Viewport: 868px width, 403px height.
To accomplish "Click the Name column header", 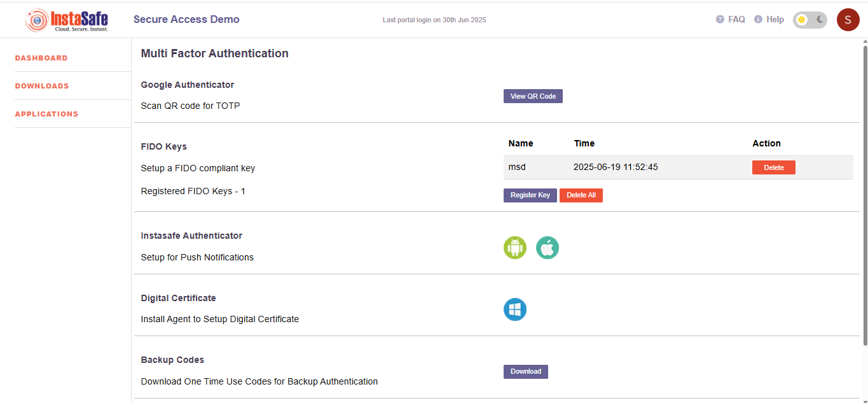I will 521,143.
